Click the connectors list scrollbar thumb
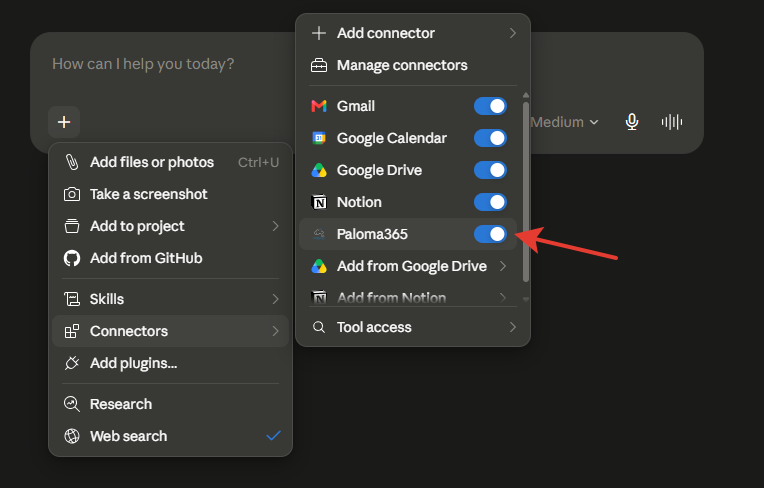Screen dimensions: 764x488 click(x=526, y=191)
